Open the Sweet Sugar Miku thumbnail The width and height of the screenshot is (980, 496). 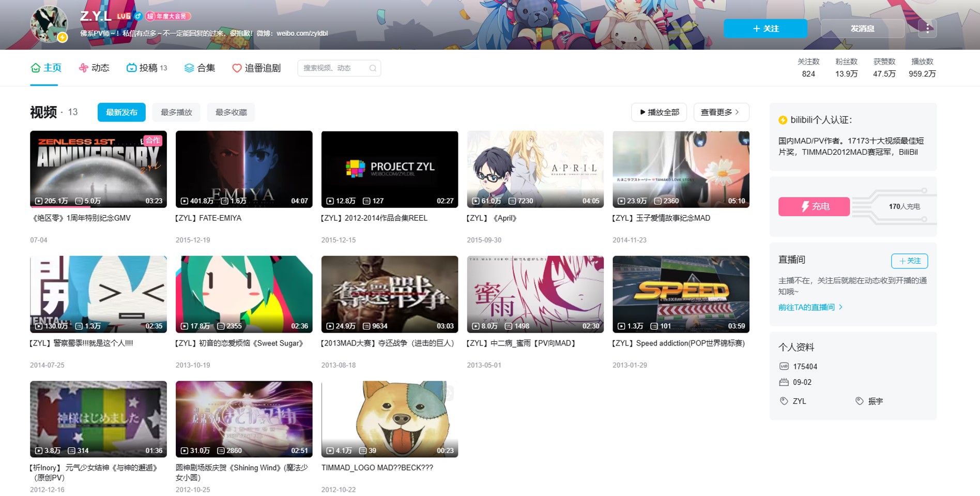[244, 294]
